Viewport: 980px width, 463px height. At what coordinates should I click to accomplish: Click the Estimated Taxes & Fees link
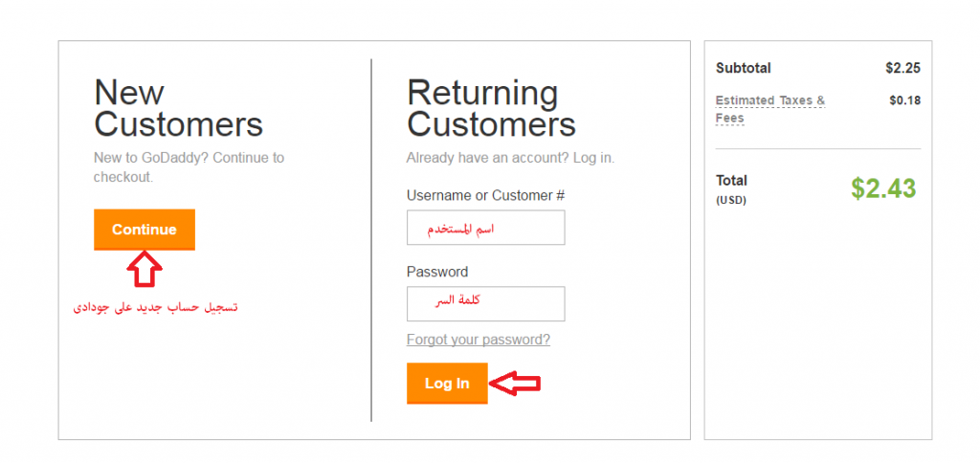point(769,109)
